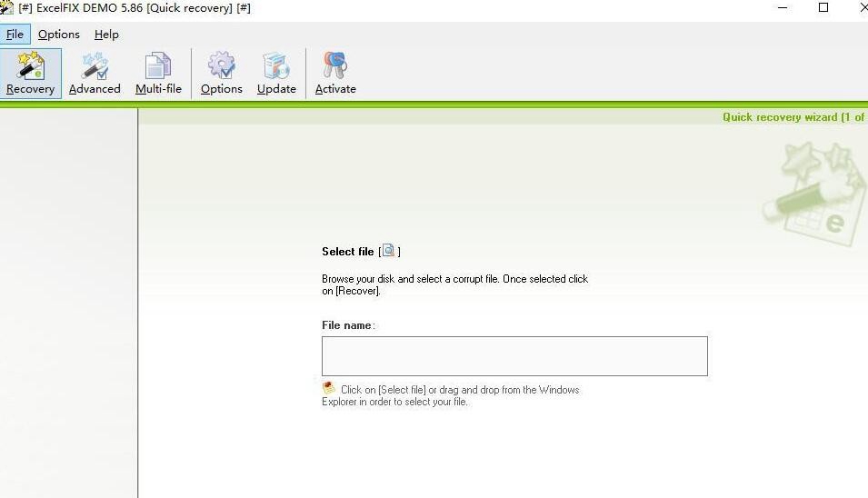Open Options via the gear toolbar icon
This screenshot has width=868, height=498.
(x=222, y=74)
